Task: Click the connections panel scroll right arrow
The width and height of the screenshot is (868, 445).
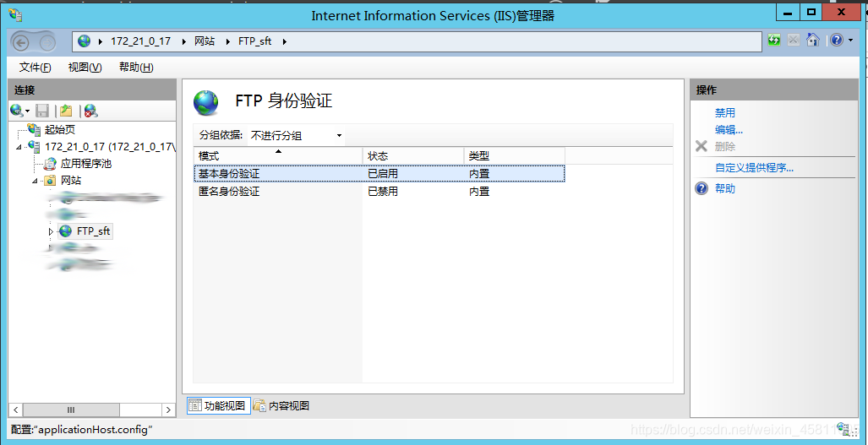Action: tap(168, 410)
